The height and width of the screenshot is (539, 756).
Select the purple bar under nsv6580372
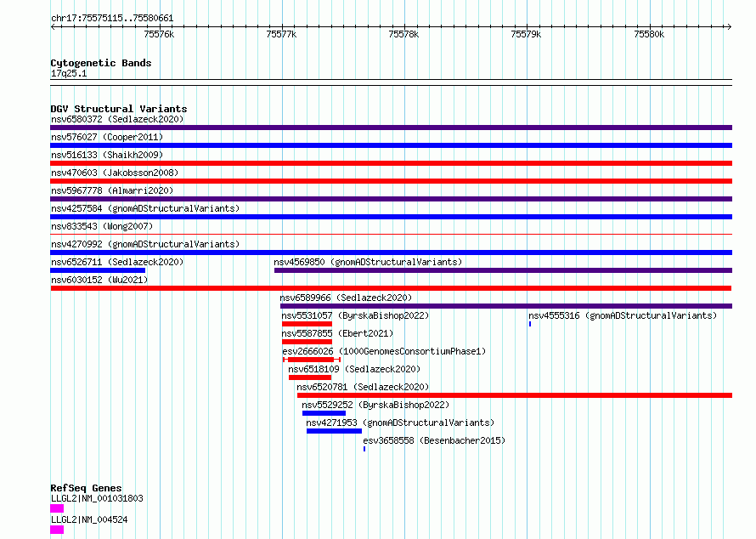391,128
